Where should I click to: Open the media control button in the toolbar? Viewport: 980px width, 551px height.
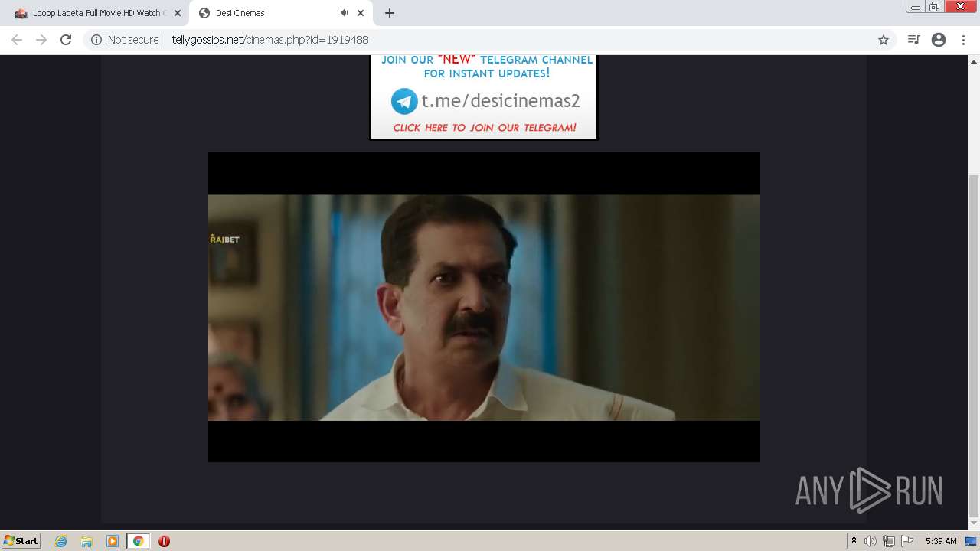coord(913,40)
